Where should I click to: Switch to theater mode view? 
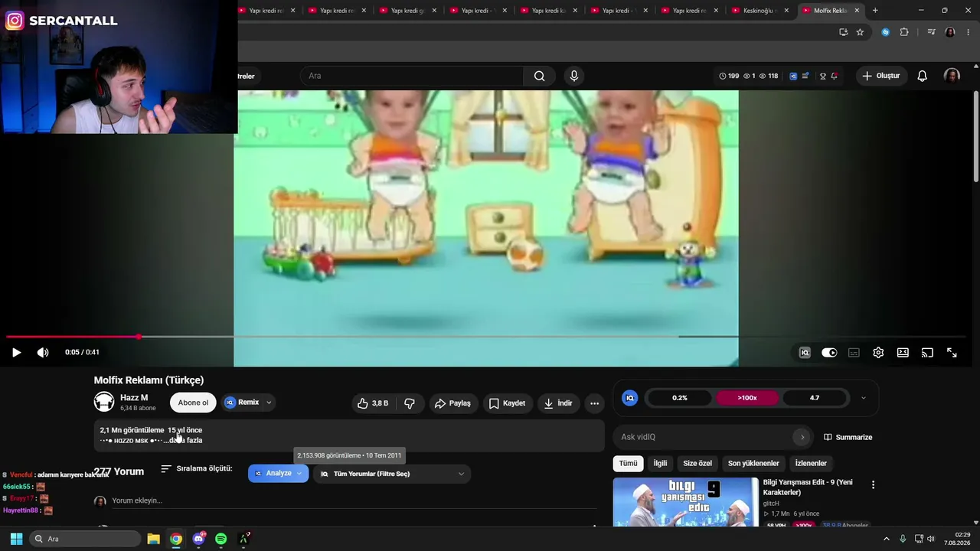(x=903, y=353)
